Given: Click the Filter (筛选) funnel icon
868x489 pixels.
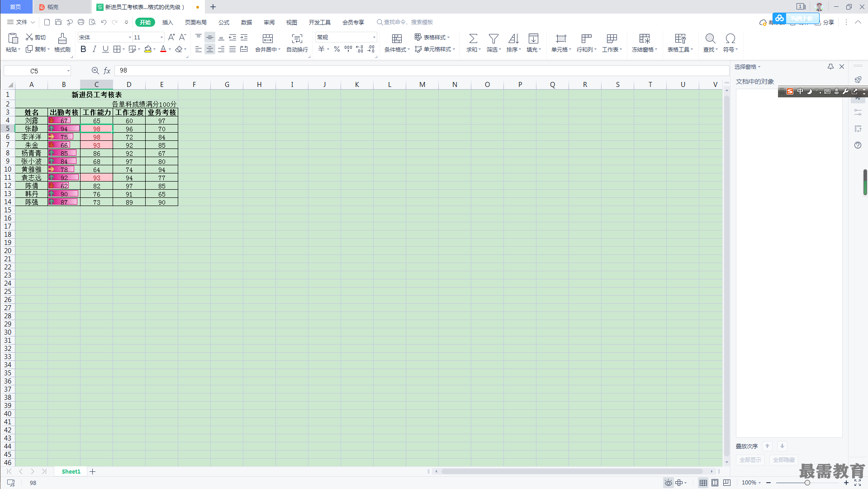Looking at the screenshot, I should click(493, 38).
